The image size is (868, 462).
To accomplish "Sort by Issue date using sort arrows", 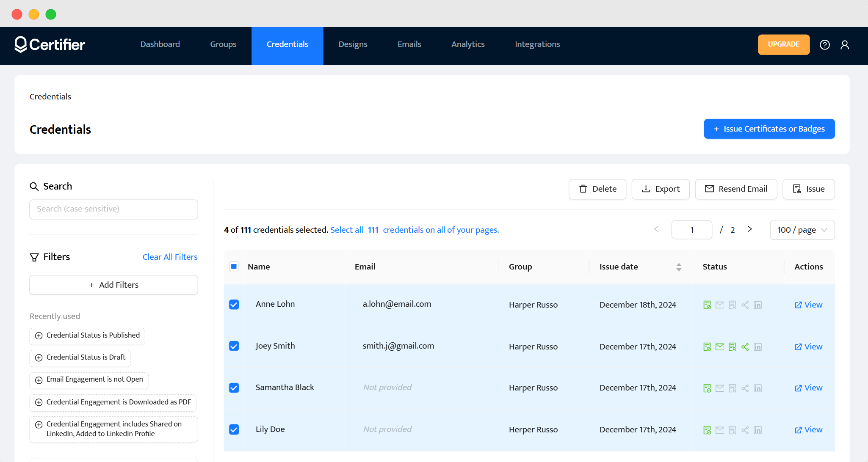I will [679, 267].
